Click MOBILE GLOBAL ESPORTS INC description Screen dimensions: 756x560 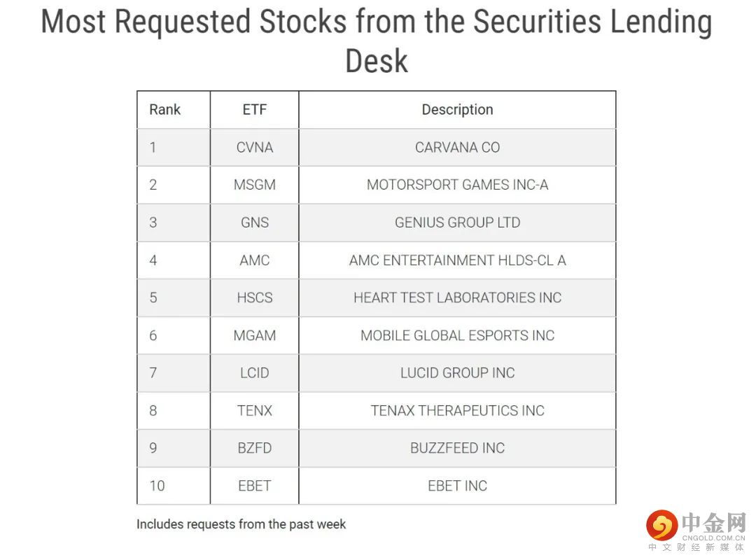coord(457,335)
